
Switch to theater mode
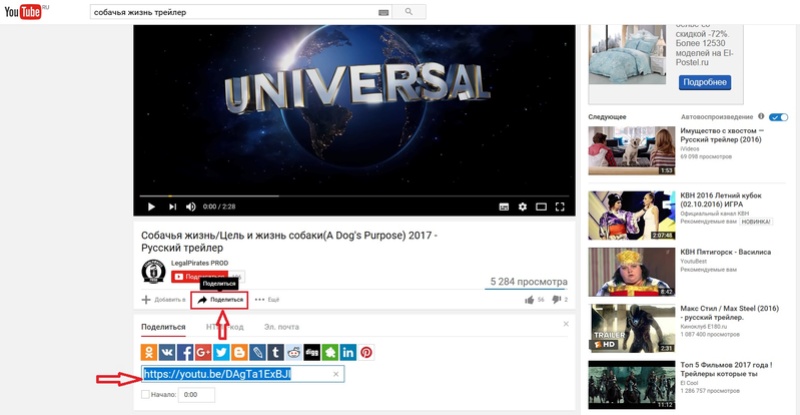tap(541, 207)
